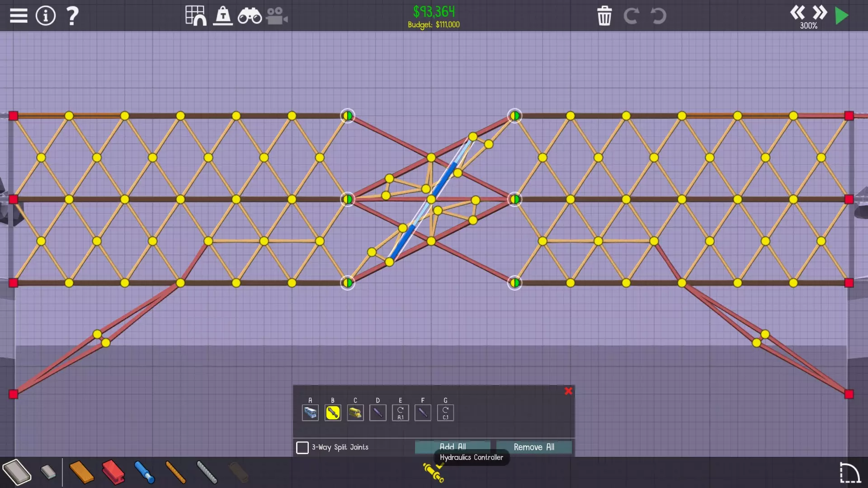Enable 3-Way Split Joints checkbox
Viewport: 868px width, 488px height.
[x=302, y=447]
